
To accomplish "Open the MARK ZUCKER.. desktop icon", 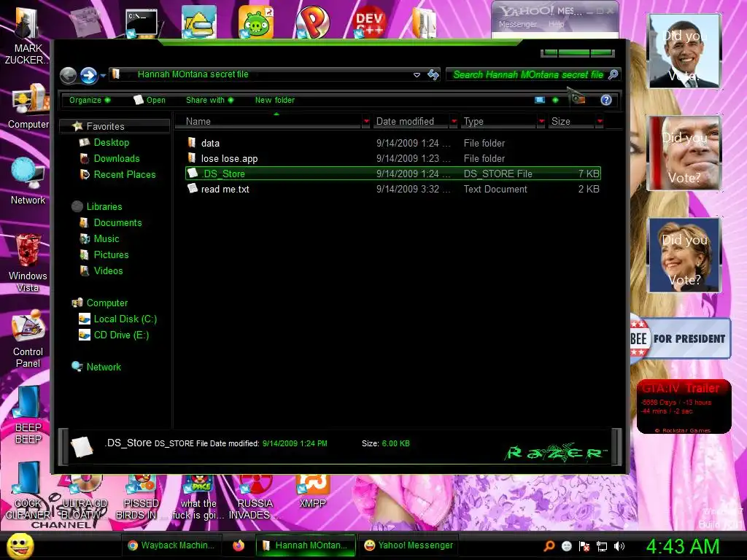I will point(27,36).
